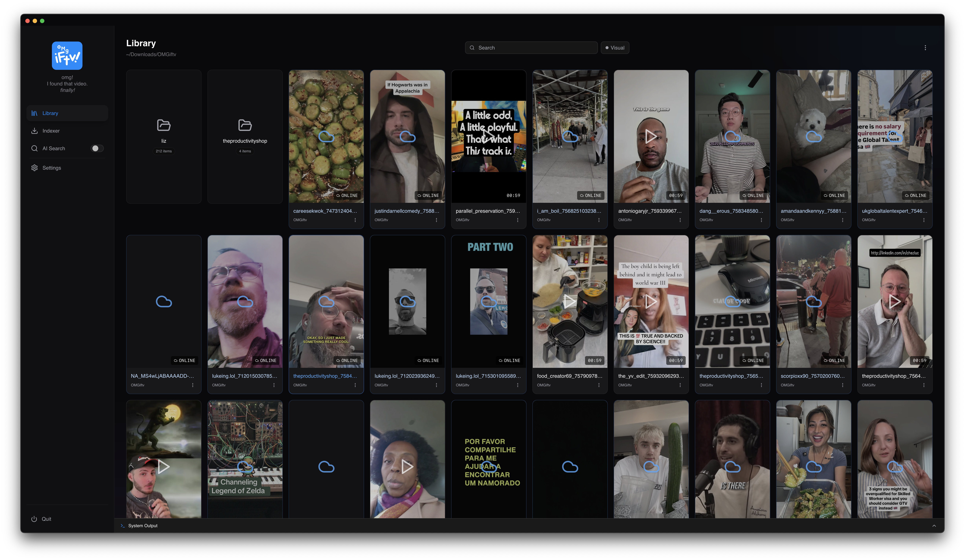Play the antoniogaryjr video

point(651,136)
